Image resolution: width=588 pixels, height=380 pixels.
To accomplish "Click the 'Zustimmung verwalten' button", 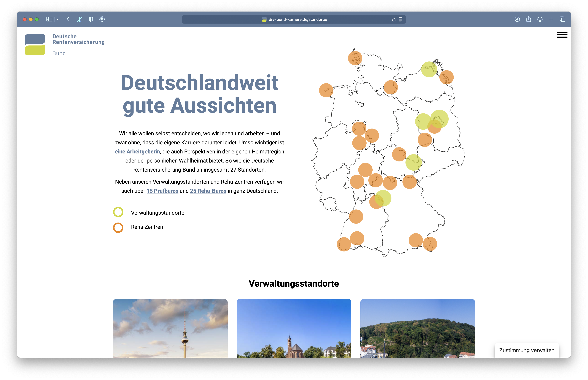I will [x=527, y=350].
